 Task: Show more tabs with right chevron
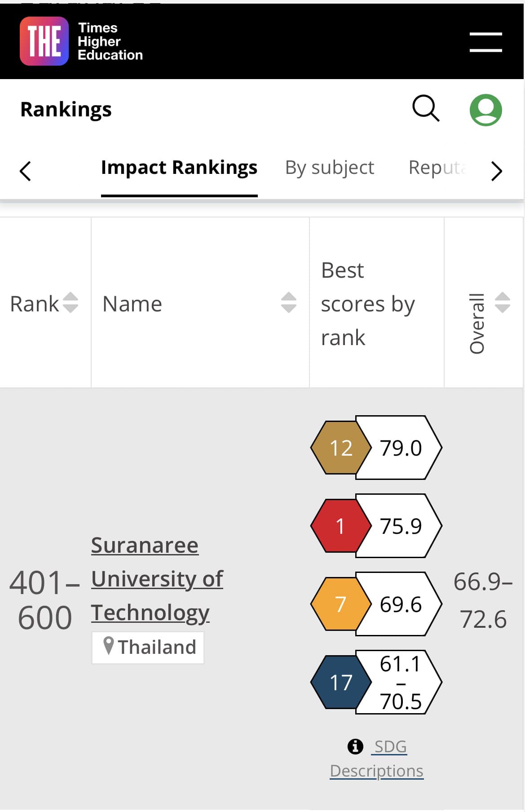point(496,171)
